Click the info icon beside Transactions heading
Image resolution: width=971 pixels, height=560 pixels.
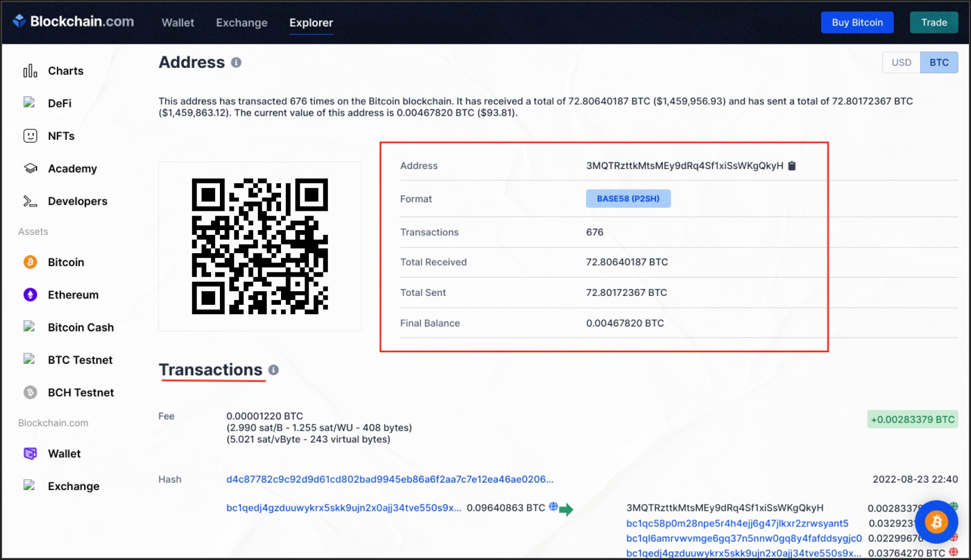tap(274, 370)
